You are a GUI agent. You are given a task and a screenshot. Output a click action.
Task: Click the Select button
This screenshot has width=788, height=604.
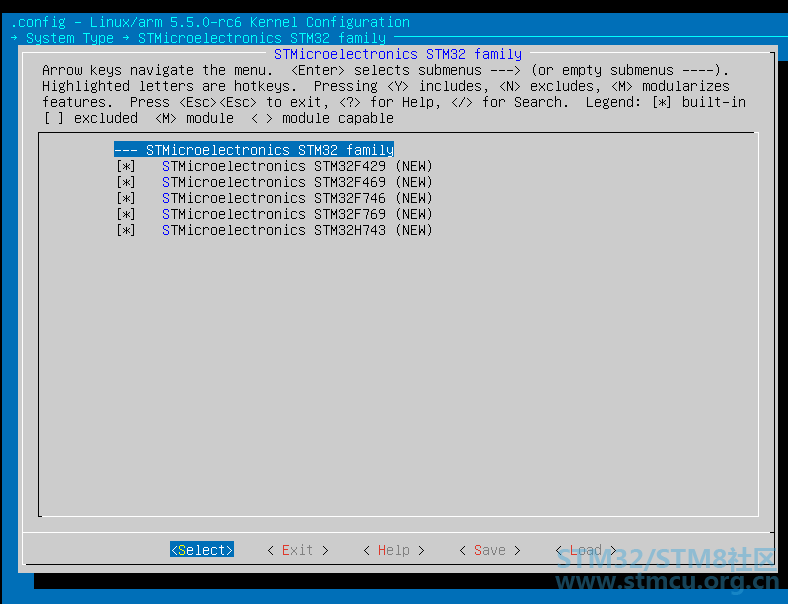coord(202,550)
